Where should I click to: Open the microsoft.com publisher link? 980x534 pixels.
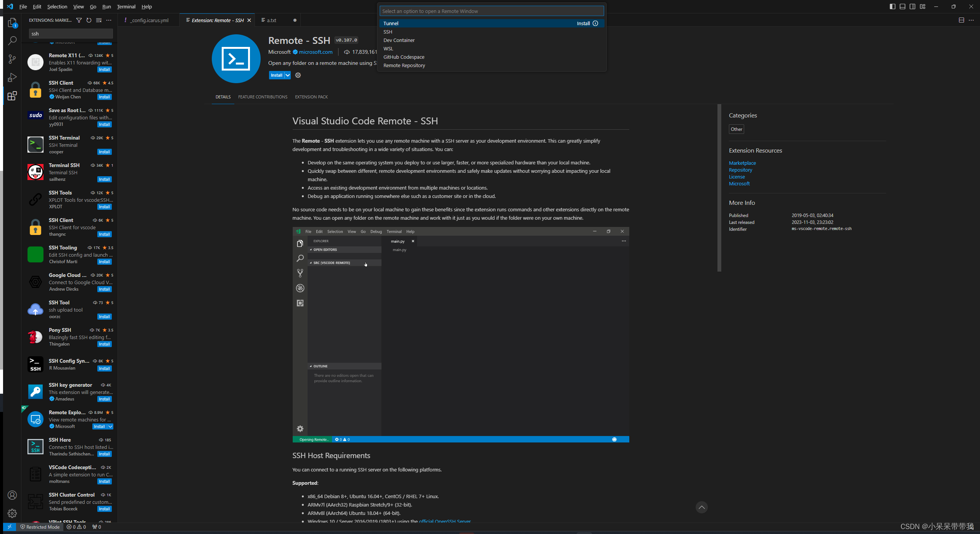point(316,52)
